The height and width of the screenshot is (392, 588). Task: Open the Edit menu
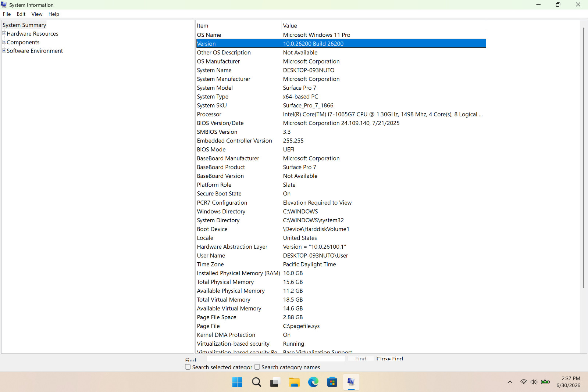(21, 14)
